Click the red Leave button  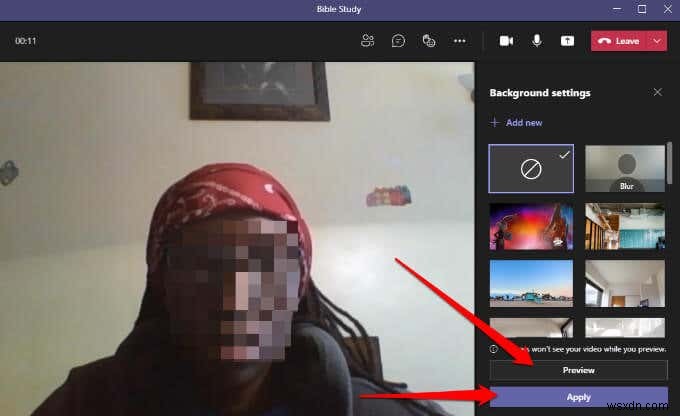(619, 41)
